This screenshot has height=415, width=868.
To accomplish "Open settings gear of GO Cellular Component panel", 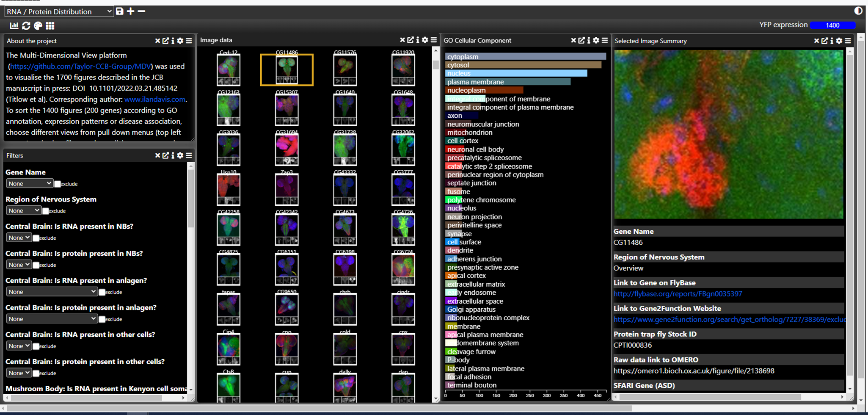I will coord(596,40).
